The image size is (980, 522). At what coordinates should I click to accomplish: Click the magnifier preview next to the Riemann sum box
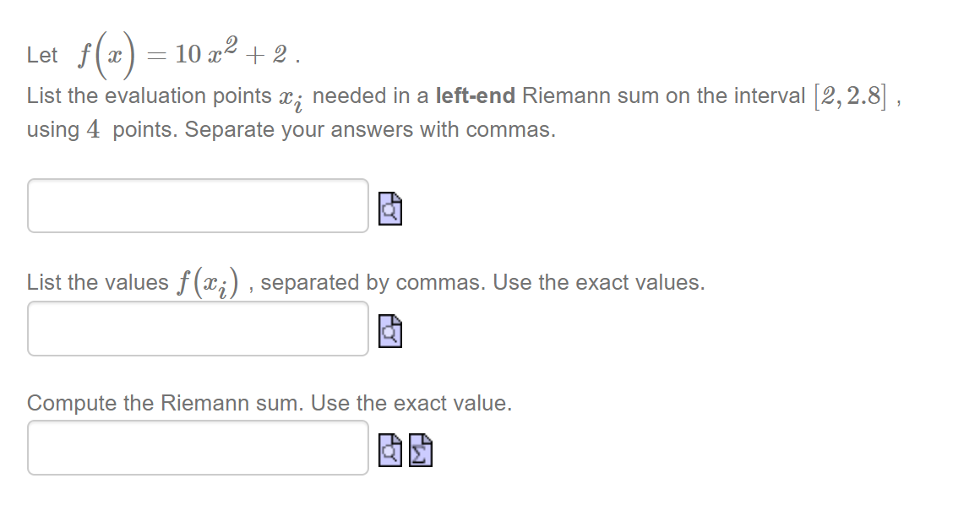pyautogui.click(x=389, y=450)
